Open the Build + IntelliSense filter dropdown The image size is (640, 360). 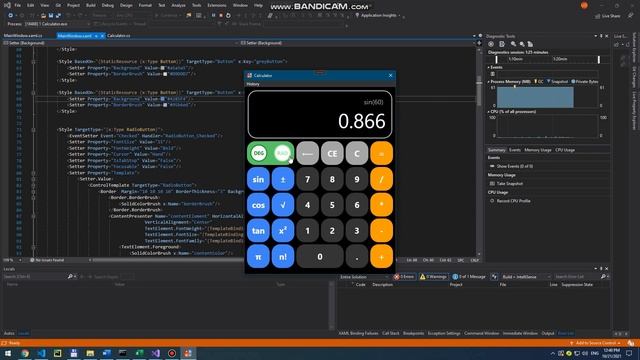pyautogui.click(x=526, y=277)
